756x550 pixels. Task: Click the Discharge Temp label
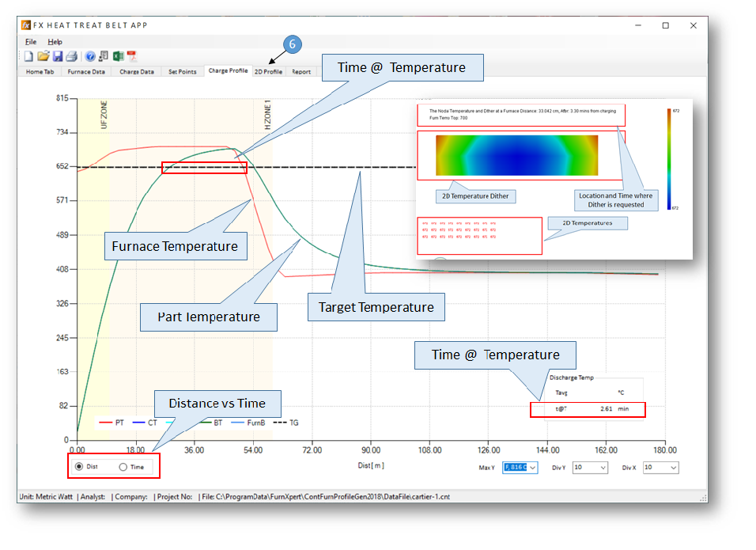(x=571, y=377)
